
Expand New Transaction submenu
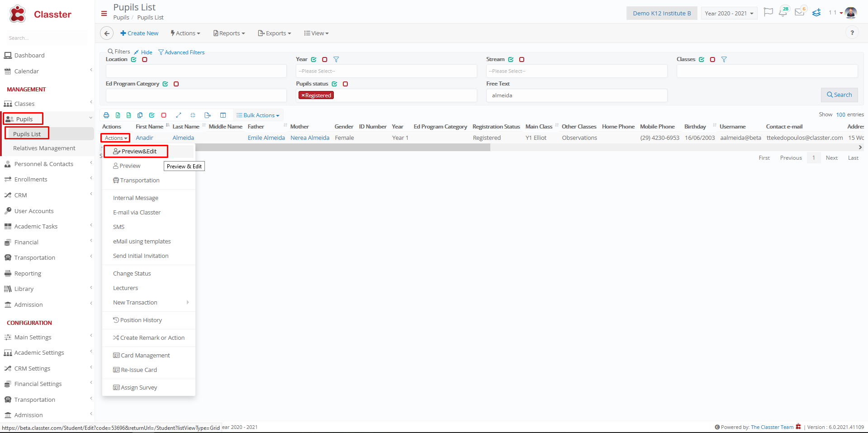(x=148, y=303)
